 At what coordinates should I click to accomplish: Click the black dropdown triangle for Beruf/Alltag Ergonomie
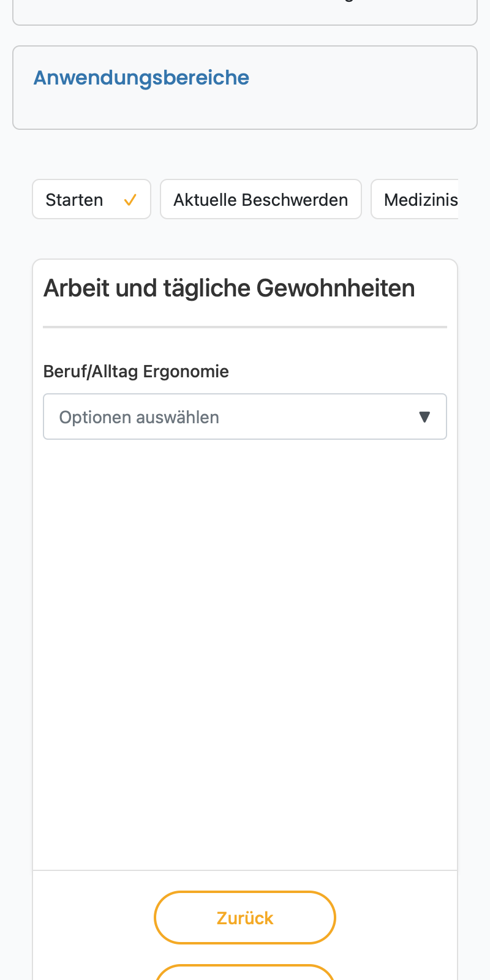click(424, 417)
